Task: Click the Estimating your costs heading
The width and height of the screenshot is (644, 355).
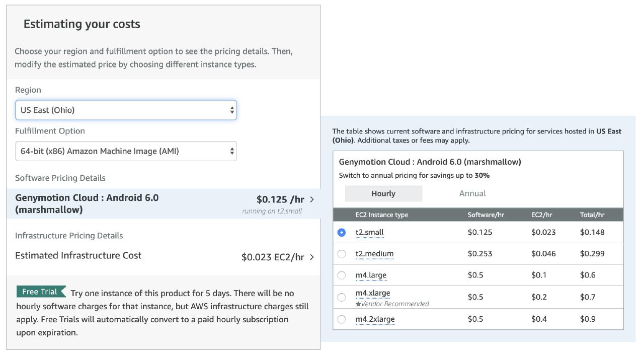Action: pyautogui.click(x=82, y=24)
